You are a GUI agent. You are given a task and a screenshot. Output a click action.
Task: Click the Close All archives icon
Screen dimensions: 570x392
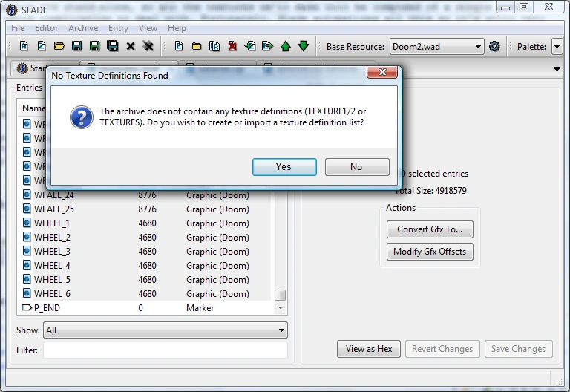tap(148, 46)
